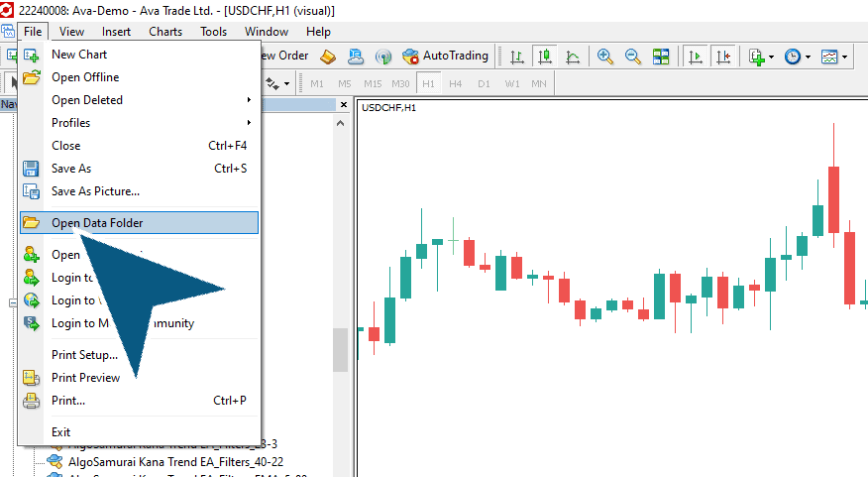
Task: Choose Open Offline from File menu
Action: [x=139, y=77]
